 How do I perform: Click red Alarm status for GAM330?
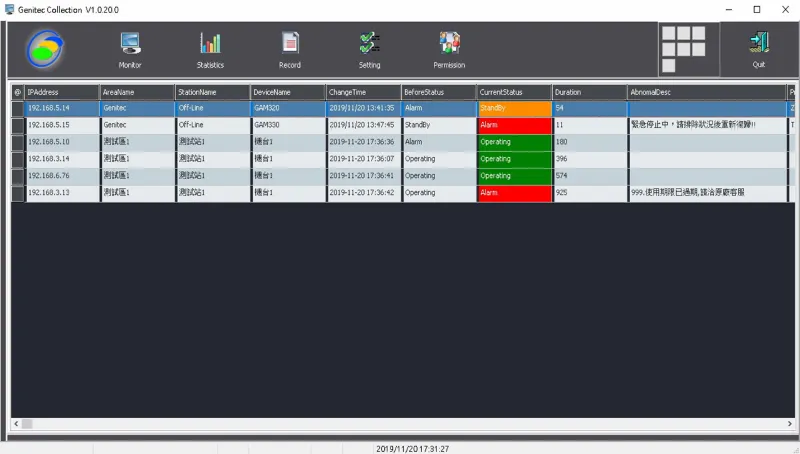point(514,125)
